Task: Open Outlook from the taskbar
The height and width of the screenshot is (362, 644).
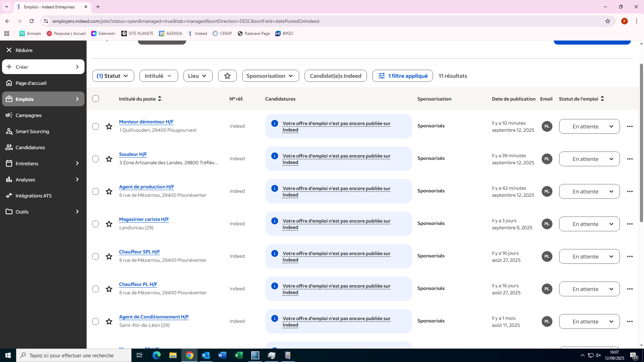Action: pos(206,355)
